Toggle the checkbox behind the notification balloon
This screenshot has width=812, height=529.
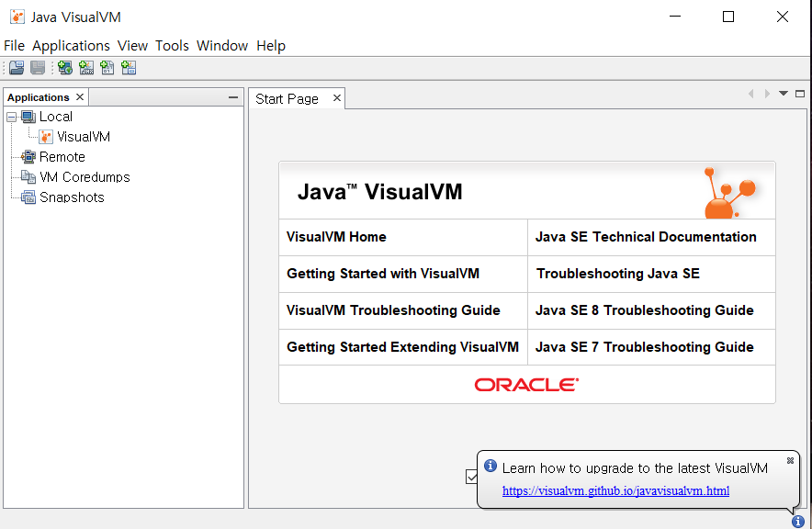pos(471,477)
